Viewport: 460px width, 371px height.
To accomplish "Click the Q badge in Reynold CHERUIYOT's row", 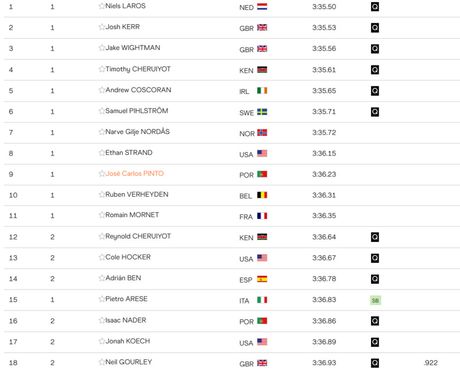I will pos(375,237).
